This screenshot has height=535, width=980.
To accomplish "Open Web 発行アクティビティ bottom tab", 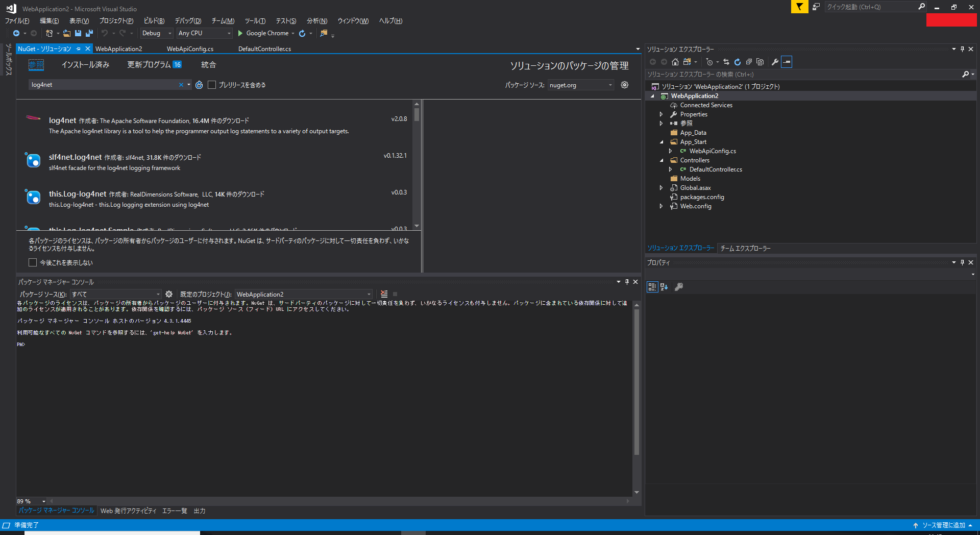I will tap(128, 511).
